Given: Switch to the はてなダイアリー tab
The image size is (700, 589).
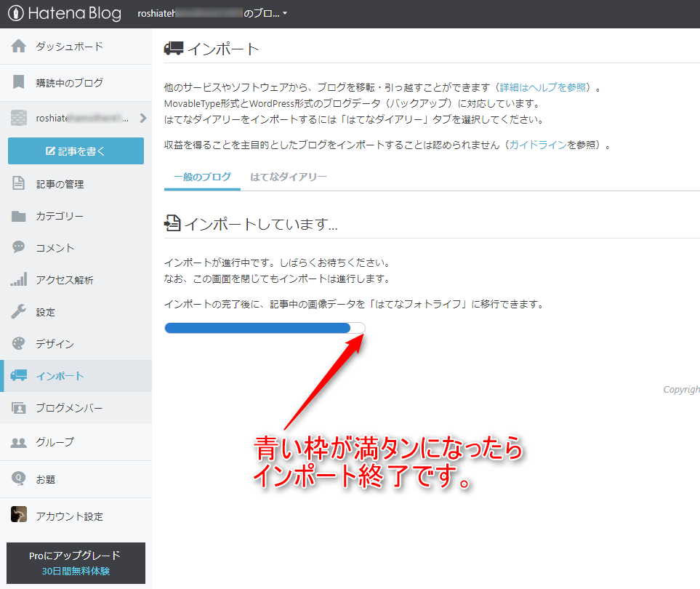Looking at the screenshot, I should (289, 177).
